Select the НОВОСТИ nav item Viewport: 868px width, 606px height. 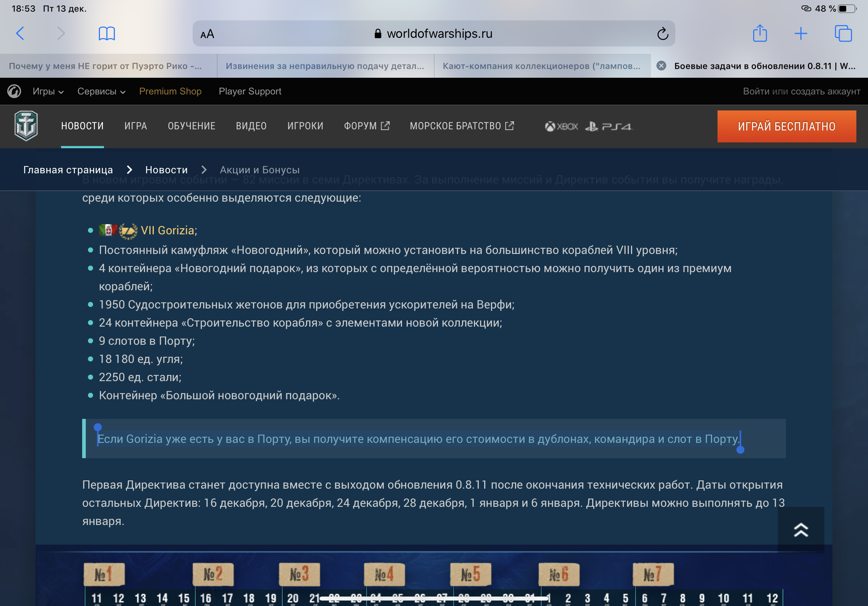coord(83,126)
